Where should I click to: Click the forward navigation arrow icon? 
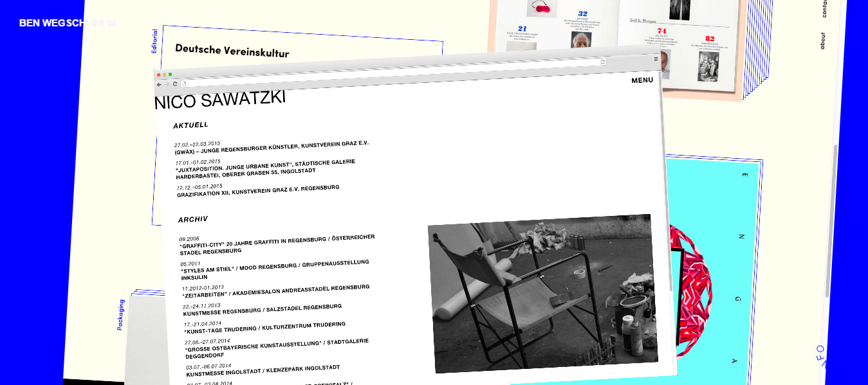tap(167, 84)
